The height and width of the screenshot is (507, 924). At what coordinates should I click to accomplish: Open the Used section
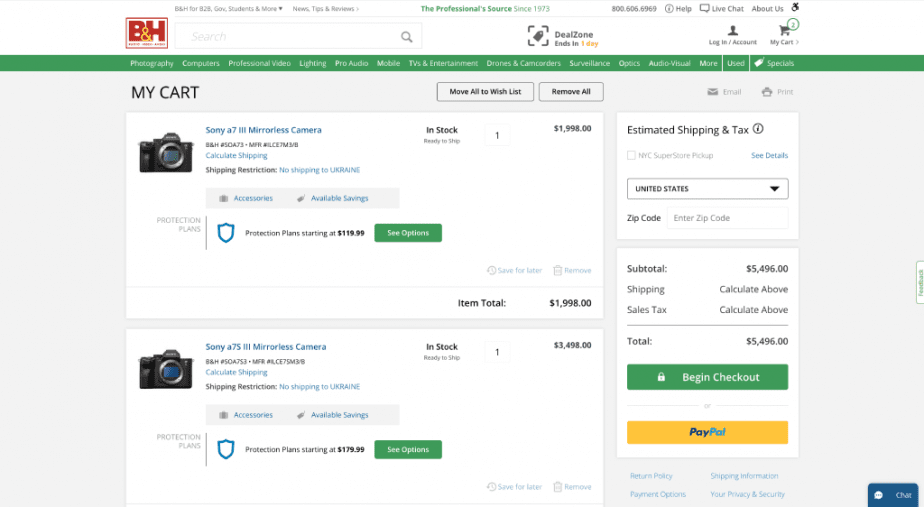(735, 63)
